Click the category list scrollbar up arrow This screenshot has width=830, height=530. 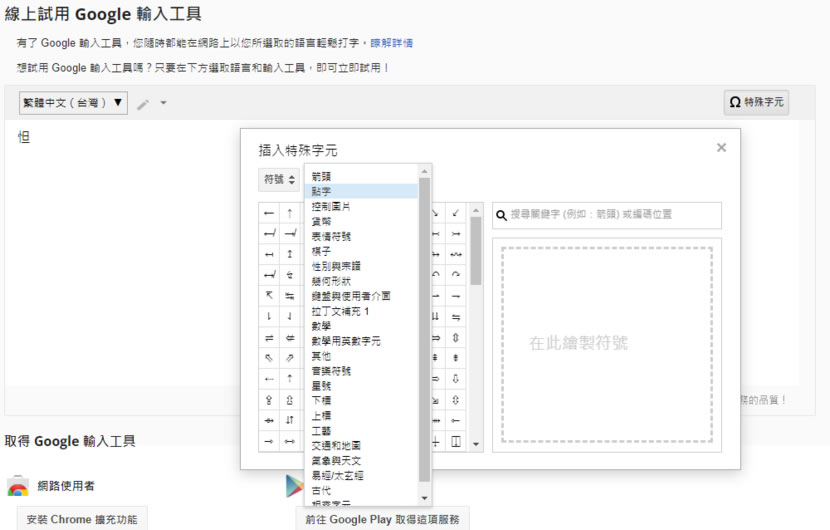(x=424, y=171)
